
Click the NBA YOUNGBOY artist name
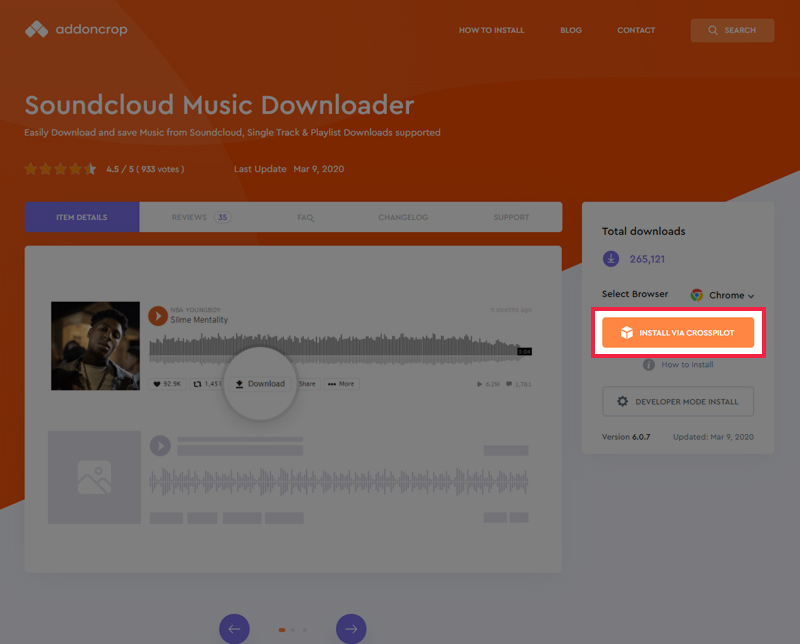195,310
